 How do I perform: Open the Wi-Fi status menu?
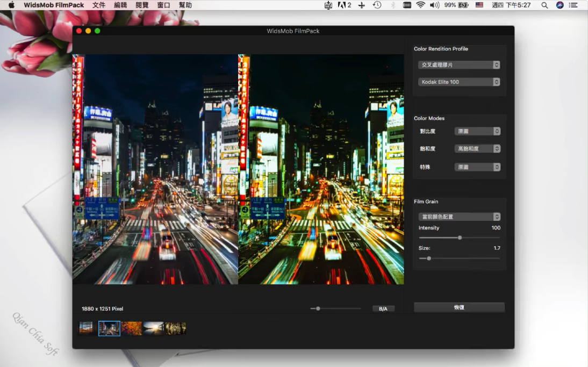(421, 5)
